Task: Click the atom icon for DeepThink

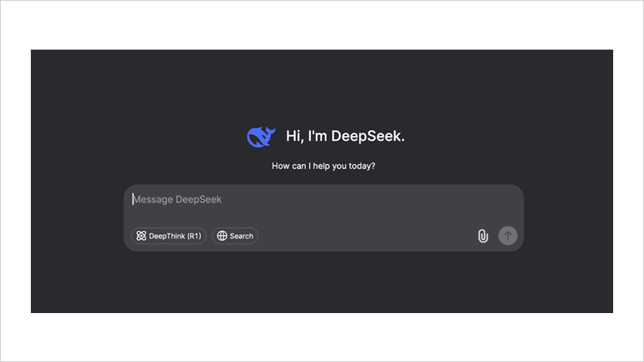Action: pos(141,236)
